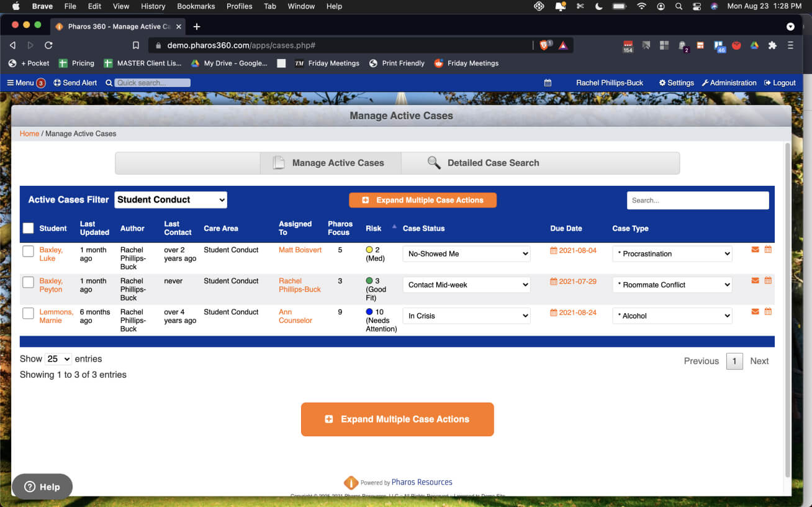This screenshot has height=507, width=812.
Task: Calendar icon in the Baxley, Luke row
Action: pyautogui.click(x=768, y=250)
